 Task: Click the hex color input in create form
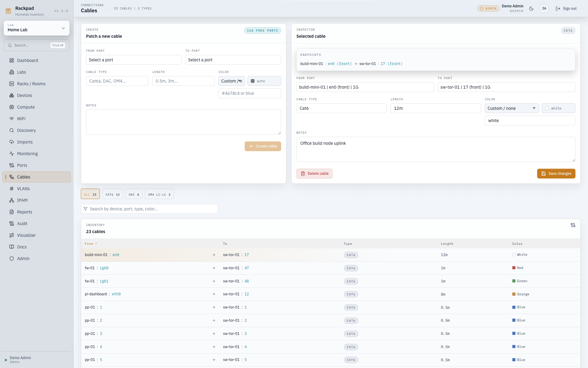tap(250, 93)
